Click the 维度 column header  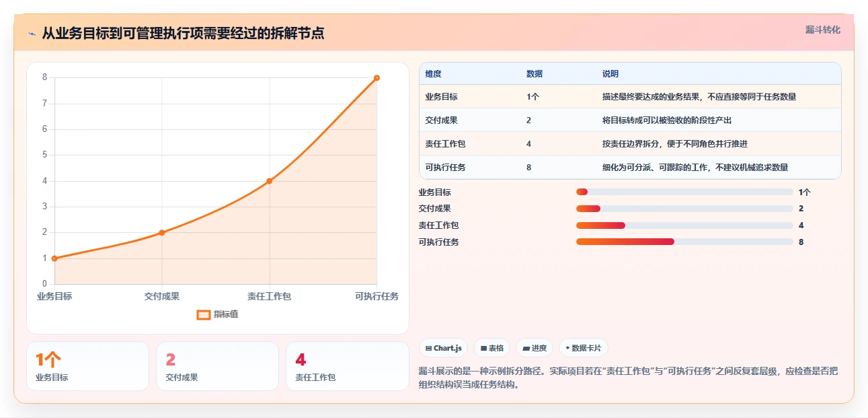tap(434, 74)
